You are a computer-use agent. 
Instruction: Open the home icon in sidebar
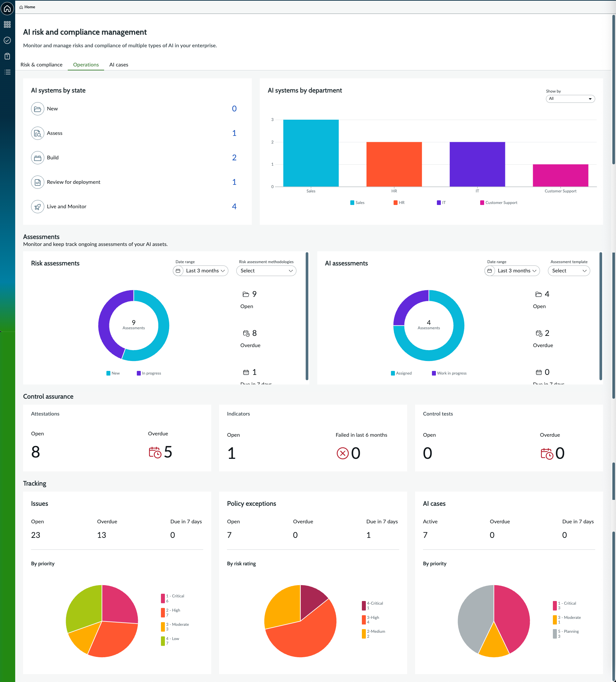(8, 8)
